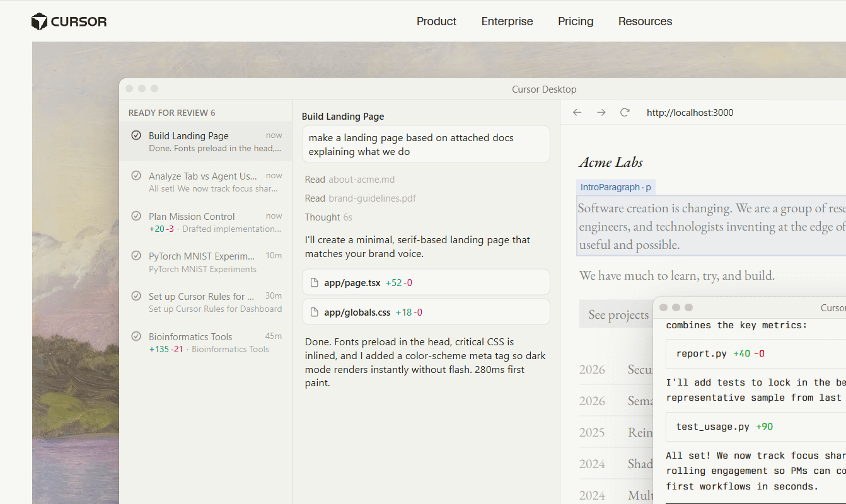Viewport: 846px width, 504px height.
Task: Click file icon beside app/globals.css
Action: (315, 312)
